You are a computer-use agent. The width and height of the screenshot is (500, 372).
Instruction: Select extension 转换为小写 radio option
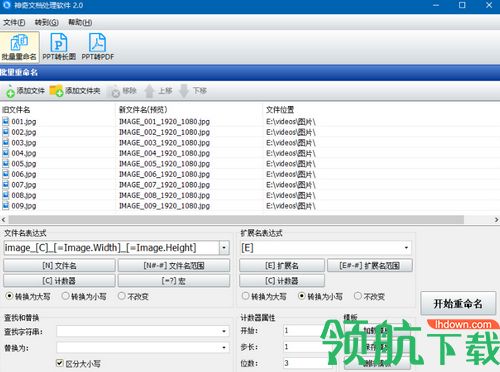point(301,296)
